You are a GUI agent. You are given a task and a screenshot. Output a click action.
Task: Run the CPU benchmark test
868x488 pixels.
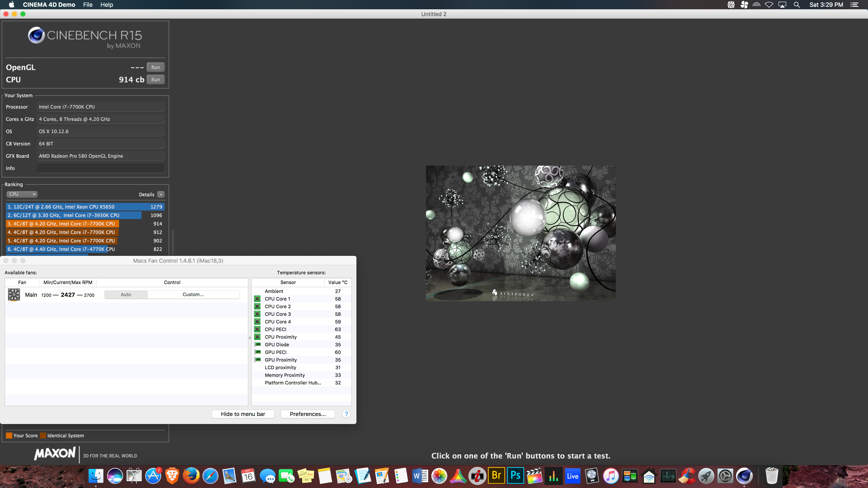coord(155,79)
